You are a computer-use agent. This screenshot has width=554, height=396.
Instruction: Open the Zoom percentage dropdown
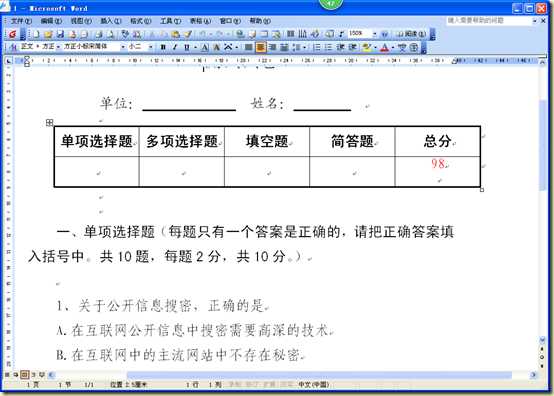point(375,34)
